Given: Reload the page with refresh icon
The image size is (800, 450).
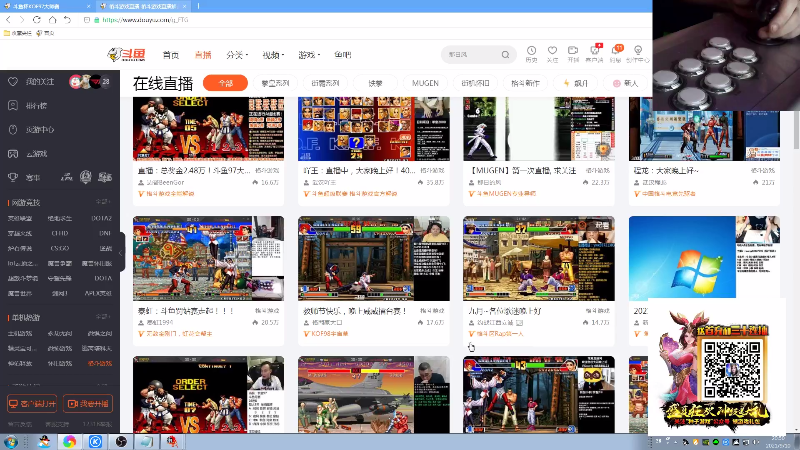Looking at the screenshot, I should [x=37, y=19].
